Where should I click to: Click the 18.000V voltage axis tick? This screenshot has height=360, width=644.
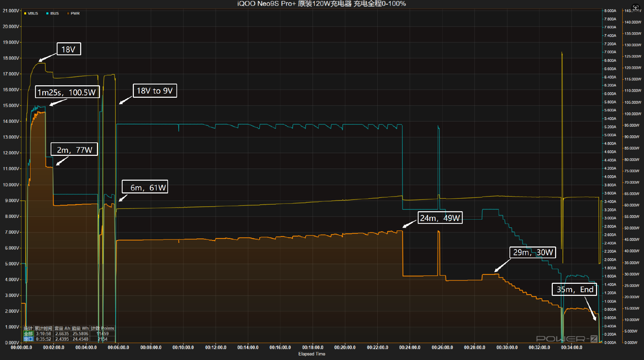click(x=11, y=58)
